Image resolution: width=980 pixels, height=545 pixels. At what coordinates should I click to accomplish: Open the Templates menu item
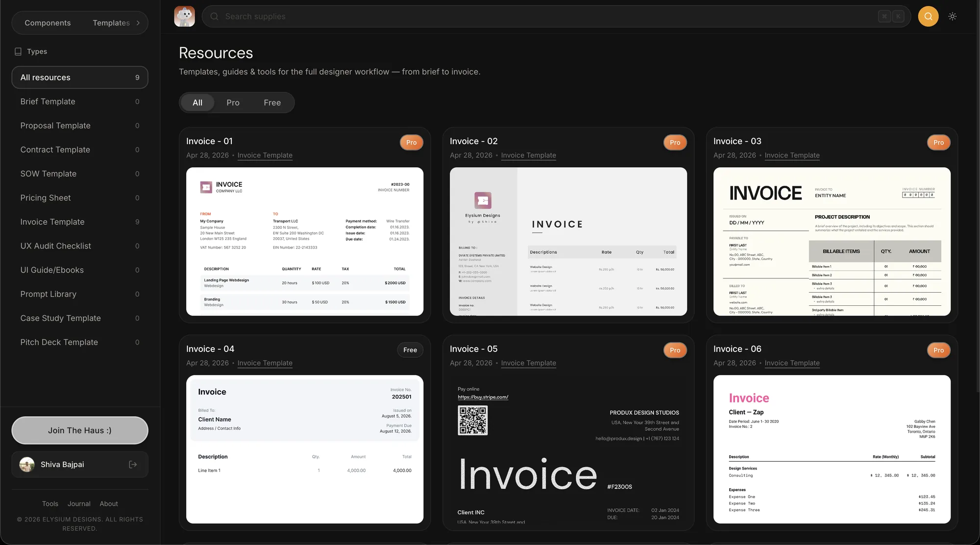pyautogui.click(x=111, y=23)
